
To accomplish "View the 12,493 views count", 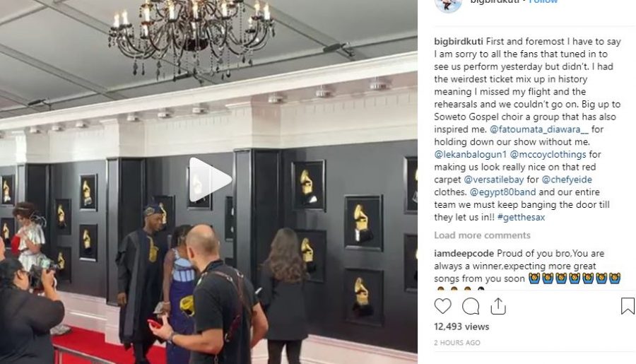I will tap(461, 327).
